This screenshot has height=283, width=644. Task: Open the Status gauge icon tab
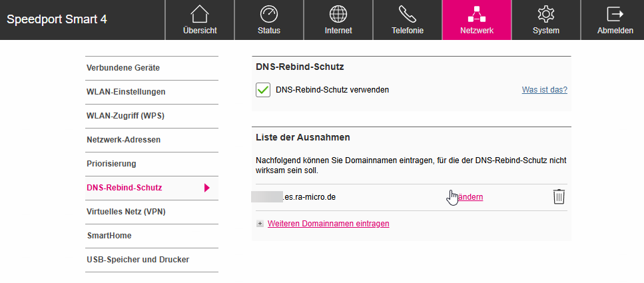pos(269,20)
